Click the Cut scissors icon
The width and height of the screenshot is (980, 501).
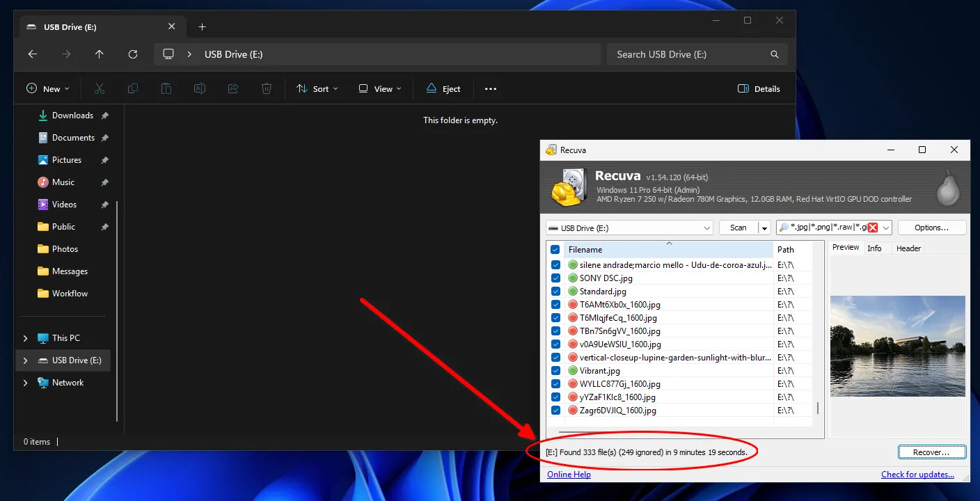(100, 89)
